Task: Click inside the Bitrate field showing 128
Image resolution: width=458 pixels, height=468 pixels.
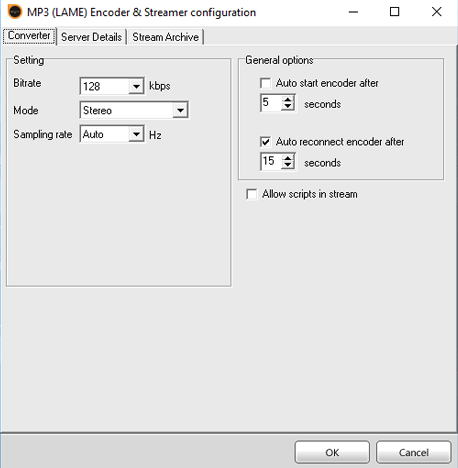Action: pyautogui.click(x=105, y=86)
